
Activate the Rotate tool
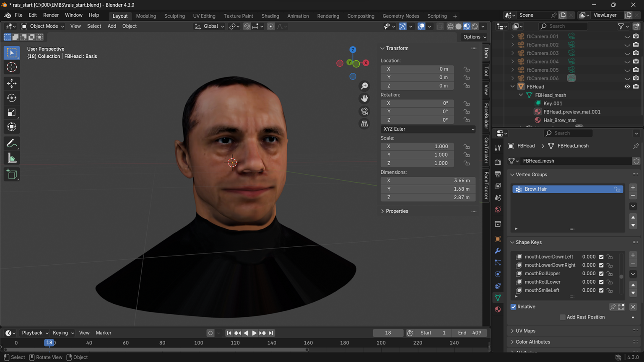(x=12, y=98)
